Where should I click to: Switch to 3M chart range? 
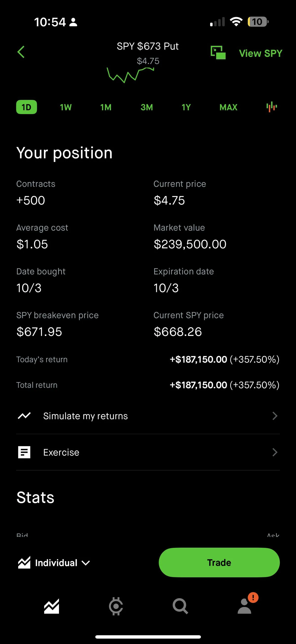click(x=147, y=107)
